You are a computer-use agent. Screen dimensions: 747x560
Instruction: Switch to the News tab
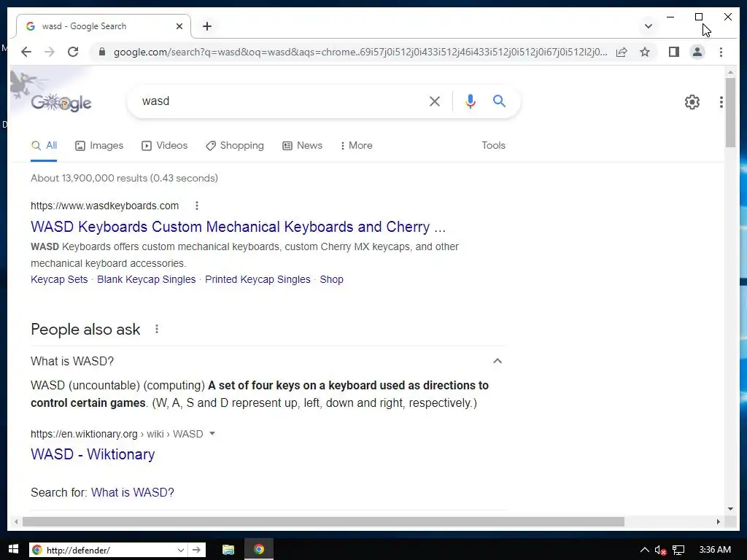302,146
